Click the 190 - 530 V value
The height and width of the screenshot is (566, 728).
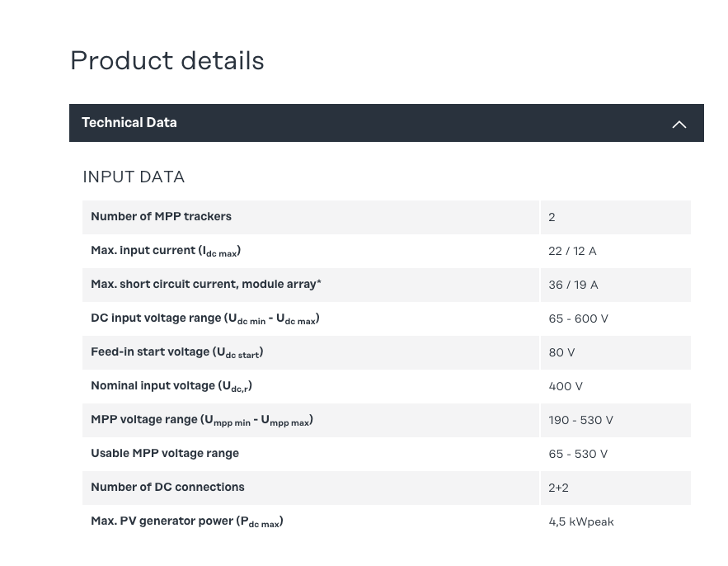coord(580,420)
